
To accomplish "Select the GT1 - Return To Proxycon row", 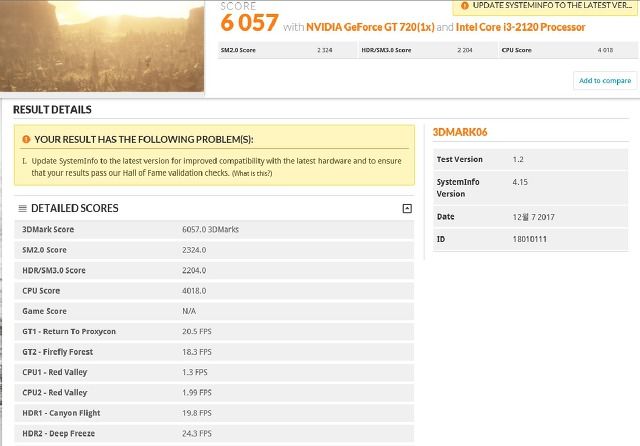I will point(214,331).
